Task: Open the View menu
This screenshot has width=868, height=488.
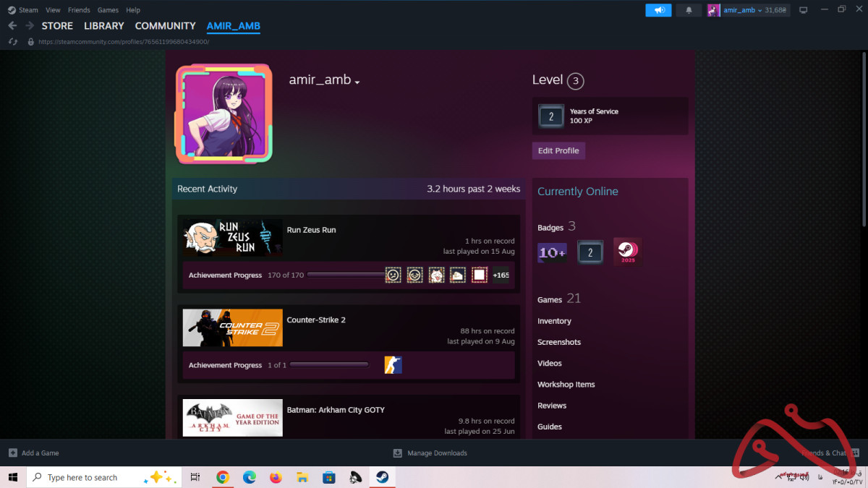Action: pos(53,10)
